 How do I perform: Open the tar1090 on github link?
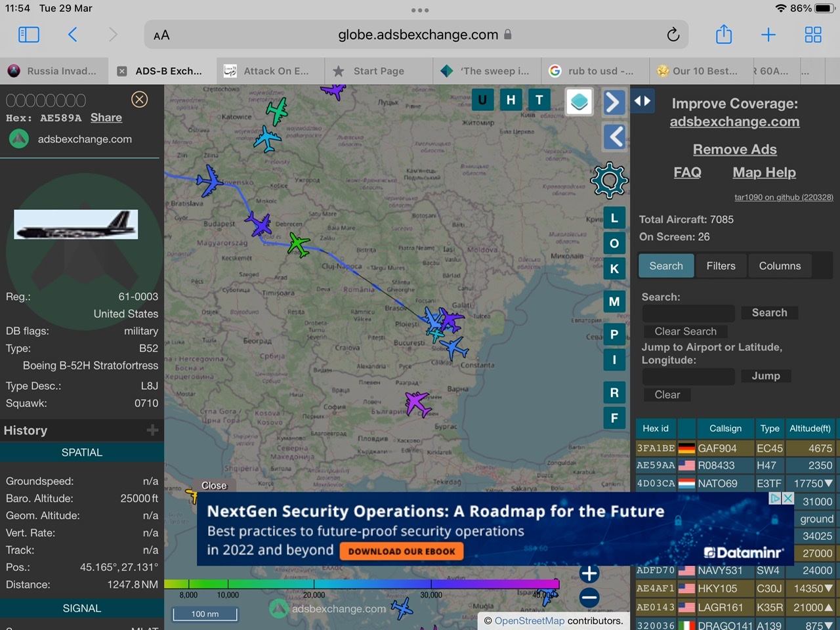(x=784, y=197)
